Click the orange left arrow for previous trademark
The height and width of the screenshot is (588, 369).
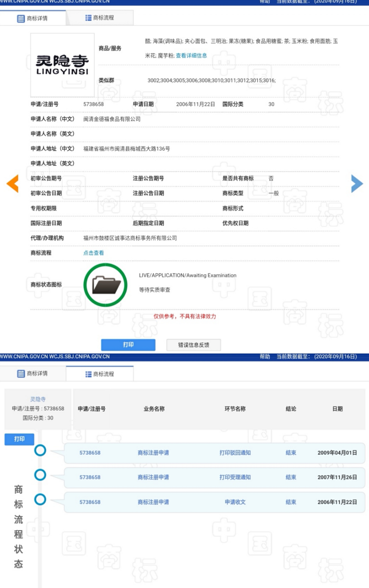[x=13, y=183]
